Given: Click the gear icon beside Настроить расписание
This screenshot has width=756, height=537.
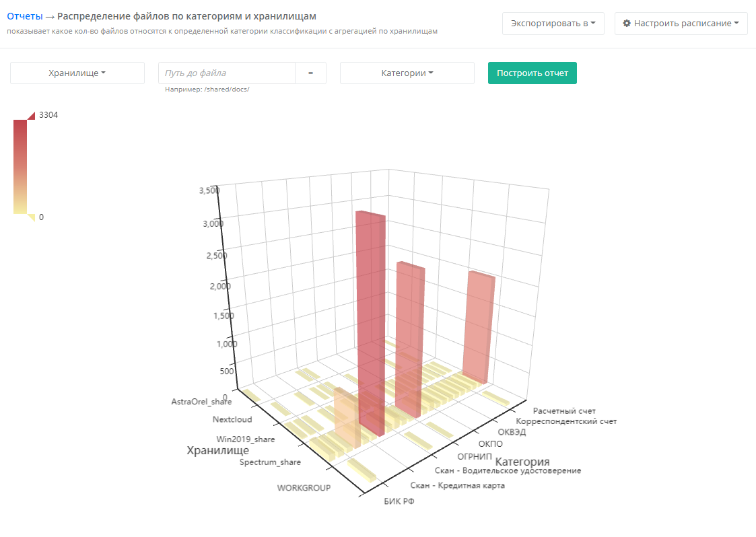Looking at the screenshot, I should (627, 24).
